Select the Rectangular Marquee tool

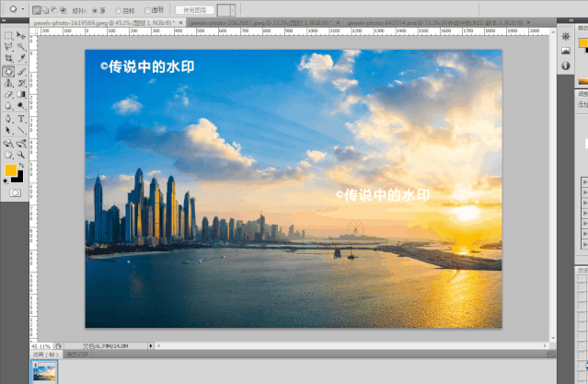8,35
